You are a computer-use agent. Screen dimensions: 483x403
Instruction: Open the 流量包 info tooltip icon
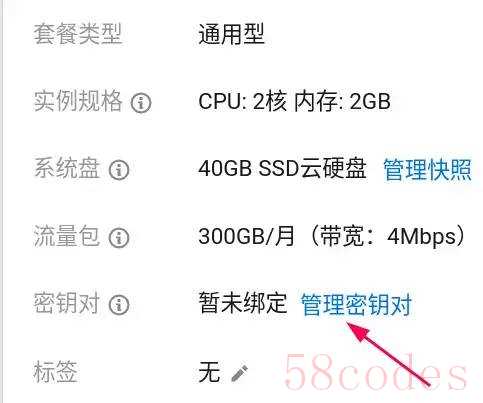coord(119,237)
